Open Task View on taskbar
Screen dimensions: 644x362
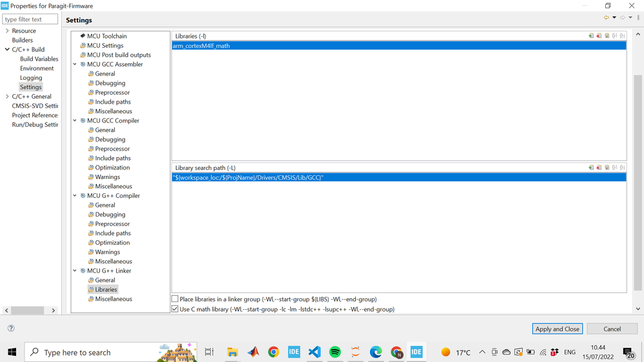(x=209, y=352)
